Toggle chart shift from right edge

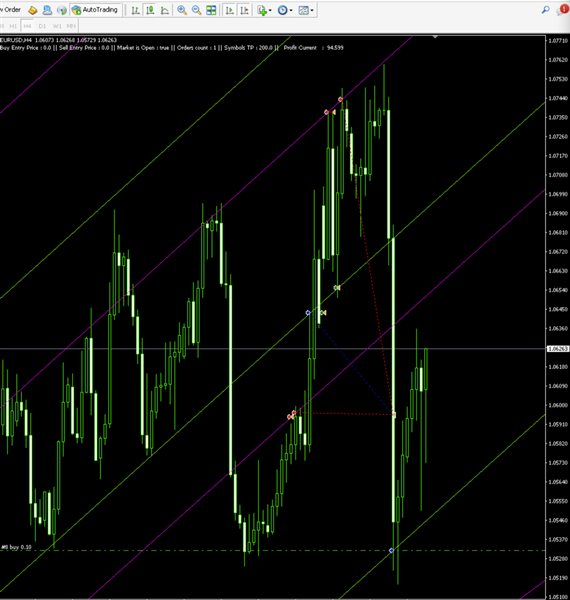(244, 10)
